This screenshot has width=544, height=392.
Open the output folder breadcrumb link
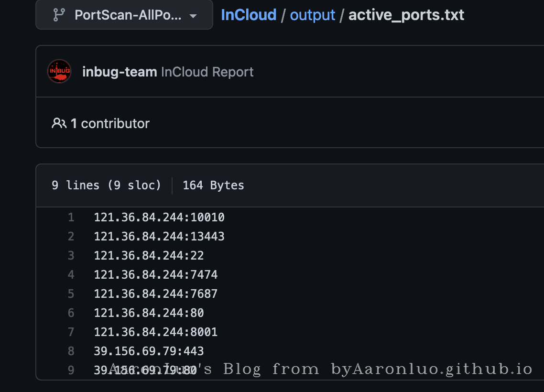(313, 15)
